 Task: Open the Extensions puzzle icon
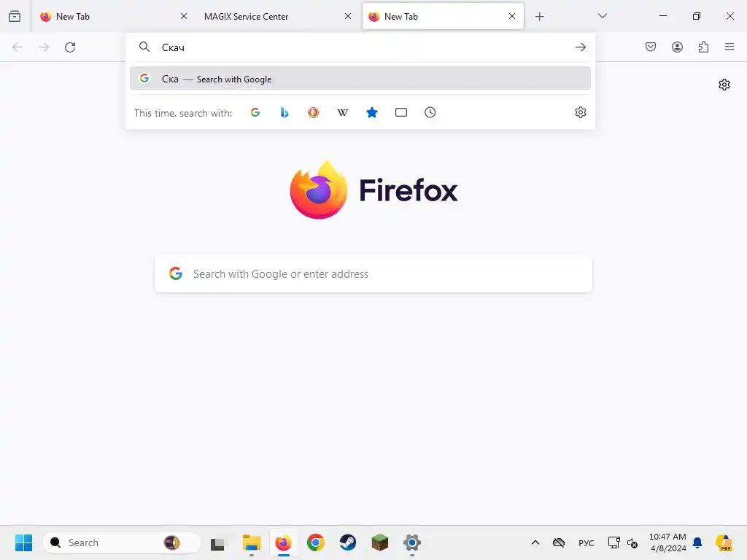click(x=703, y=47)
